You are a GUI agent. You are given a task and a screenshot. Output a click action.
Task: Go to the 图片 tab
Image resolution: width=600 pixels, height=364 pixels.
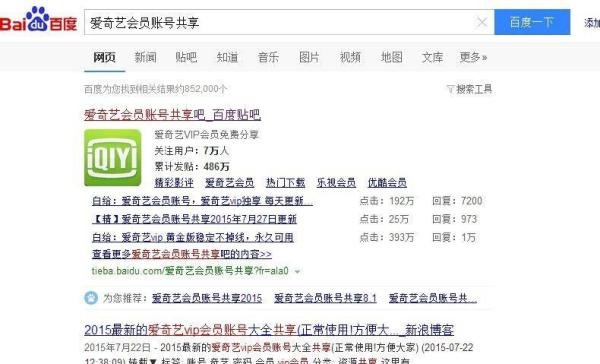pos(309,57)
